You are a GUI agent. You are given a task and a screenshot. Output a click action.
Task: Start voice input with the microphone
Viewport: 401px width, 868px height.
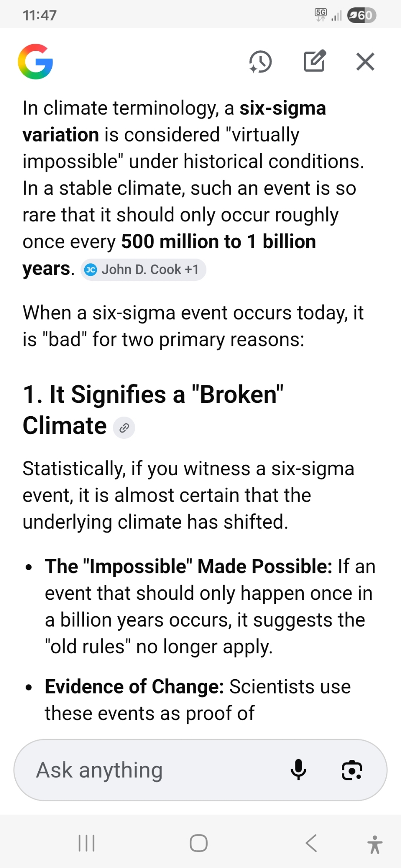(298, 770)
